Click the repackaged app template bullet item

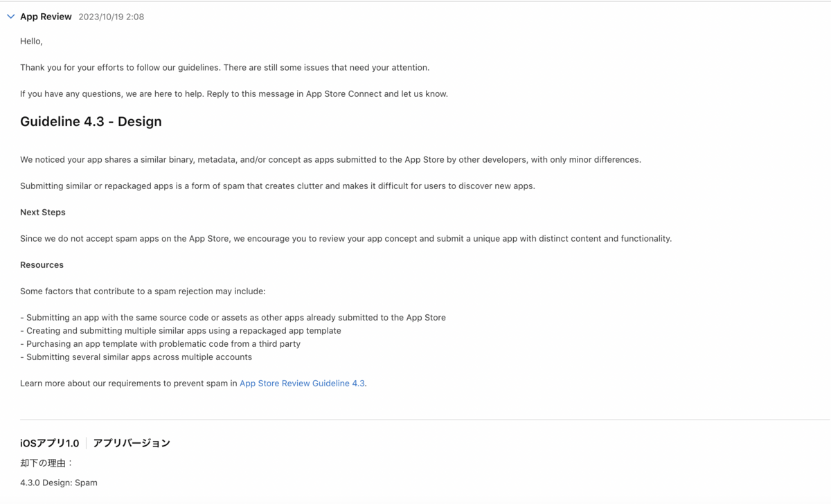tap(181, 330)
